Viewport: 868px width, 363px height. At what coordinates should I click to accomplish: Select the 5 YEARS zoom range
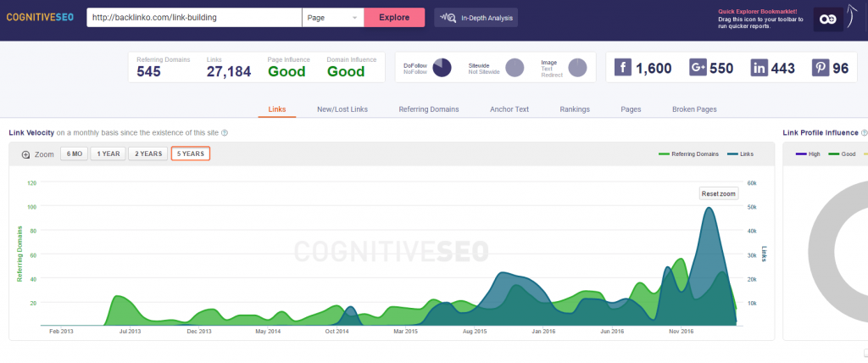pos(190,154)
